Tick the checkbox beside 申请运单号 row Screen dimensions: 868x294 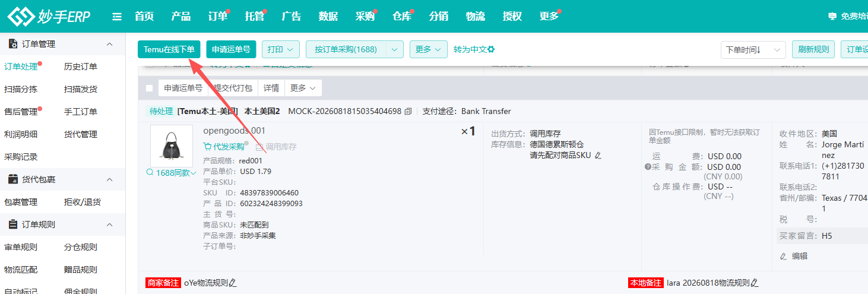click(x=149, y=88)
